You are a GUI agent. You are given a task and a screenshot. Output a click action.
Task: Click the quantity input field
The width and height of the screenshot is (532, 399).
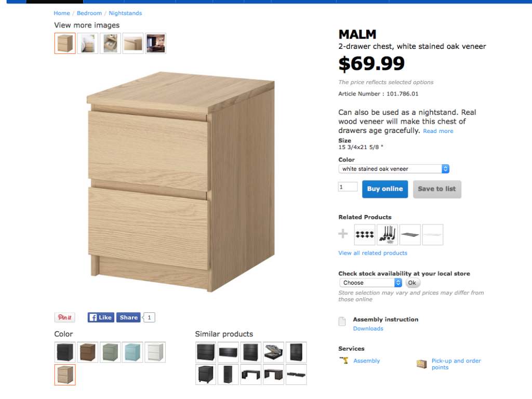point(348,187)
